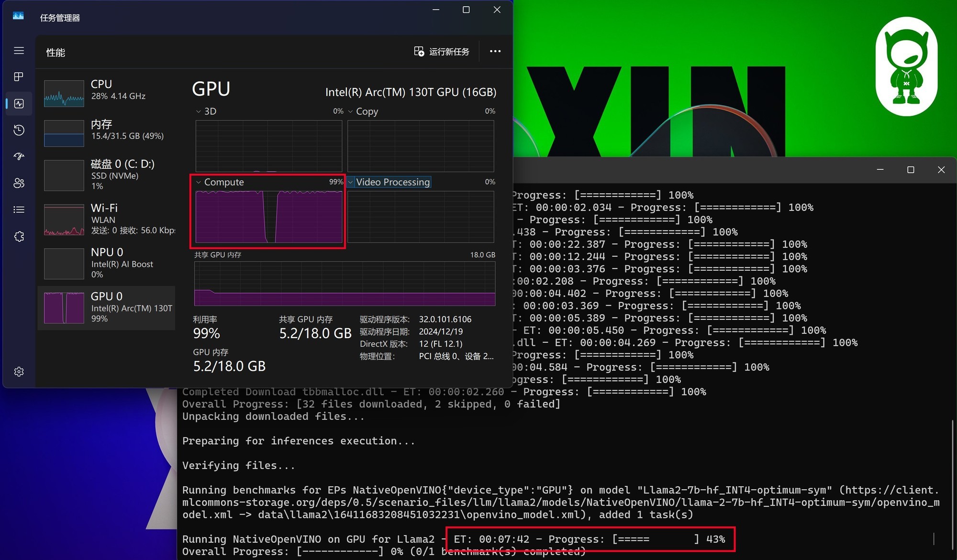Open the Users page icon
The width and height of the screenshot is (957, 560).
tap(19, 183)
